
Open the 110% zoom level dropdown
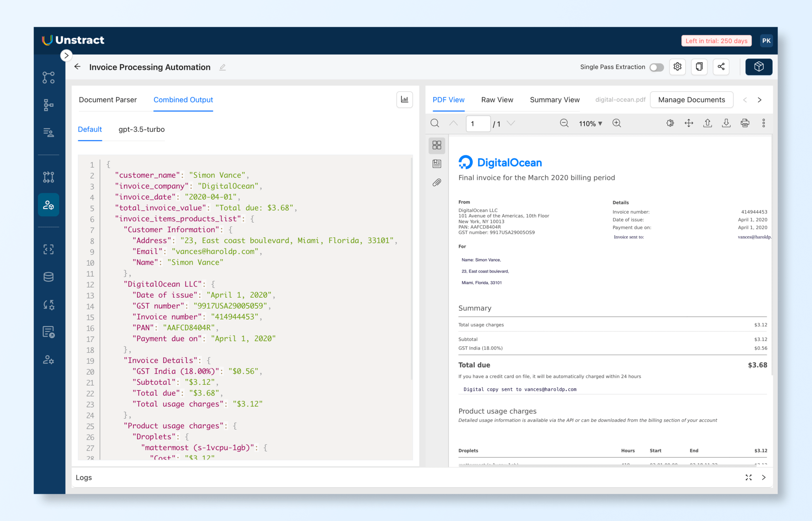590,123
